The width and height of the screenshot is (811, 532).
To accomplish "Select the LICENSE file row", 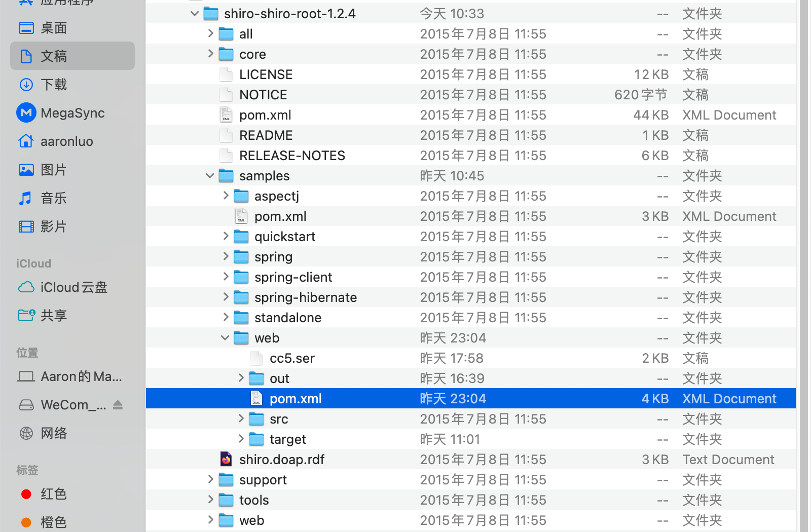I will pos(471,74).
